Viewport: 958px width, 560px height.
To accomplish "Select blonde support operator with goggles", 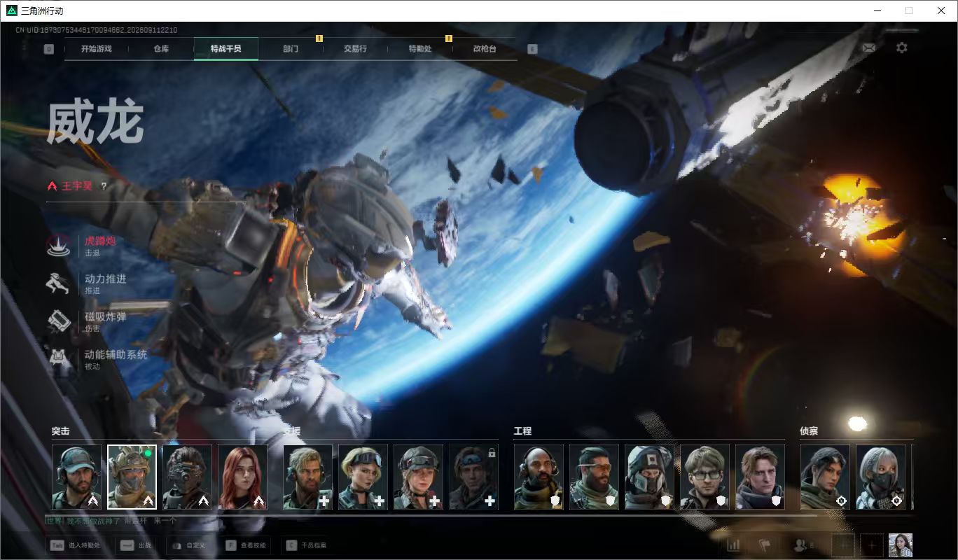I will click(363, 477).
